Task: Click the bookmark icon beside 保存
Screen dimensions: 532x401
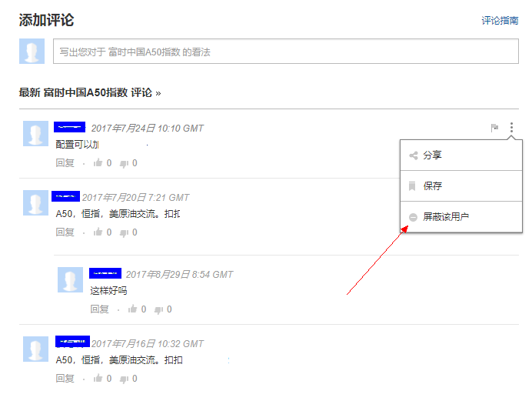Action: [412, 186]
